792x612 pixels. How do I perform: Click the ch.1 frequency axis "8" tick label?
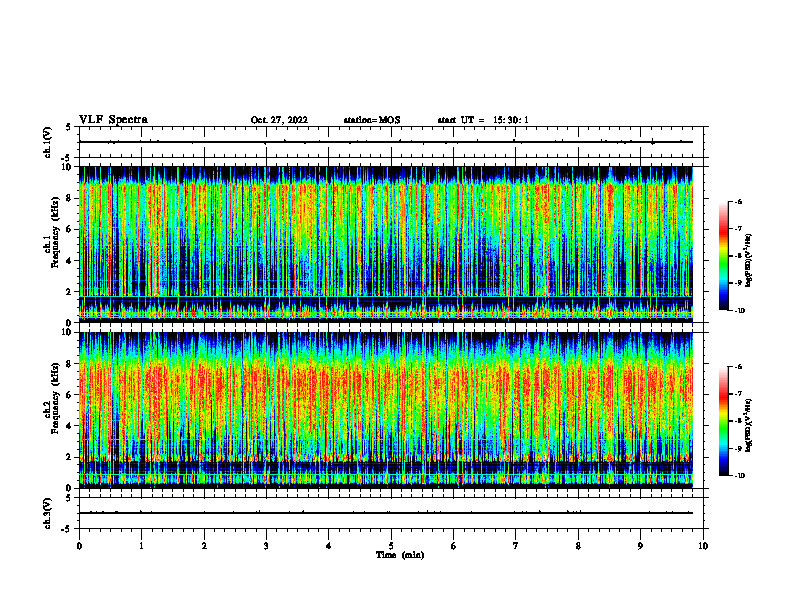[x=69, y=198]
